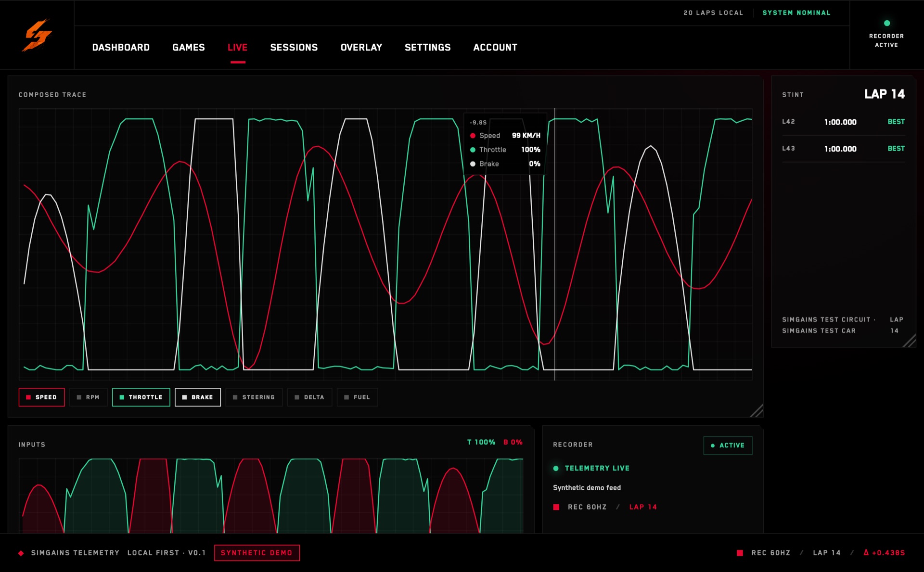Click the 20 Laps Local text
This screenshot has width=924, height=572.
coord(713,13)
